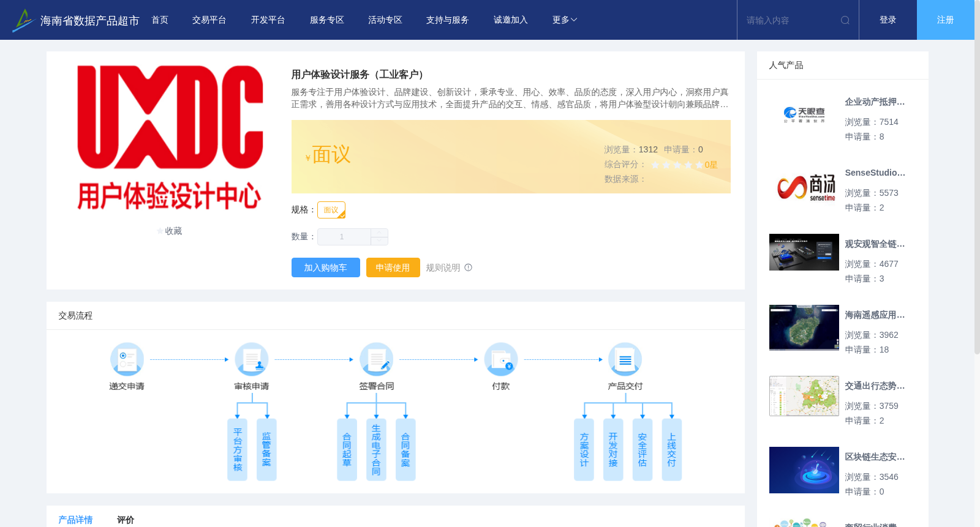Click the 申请使用 button
The image size is (980, 527).
point(393,267)
